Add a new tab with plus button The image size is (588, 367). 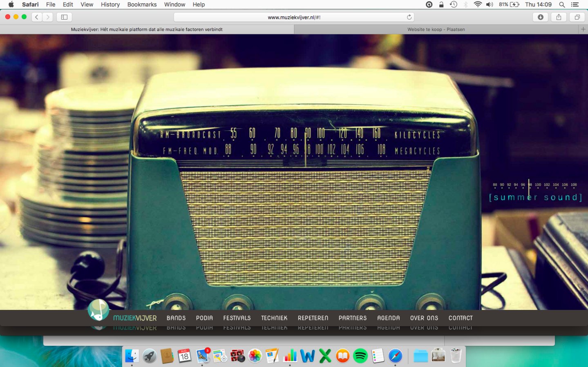click(x=583, y=29)
